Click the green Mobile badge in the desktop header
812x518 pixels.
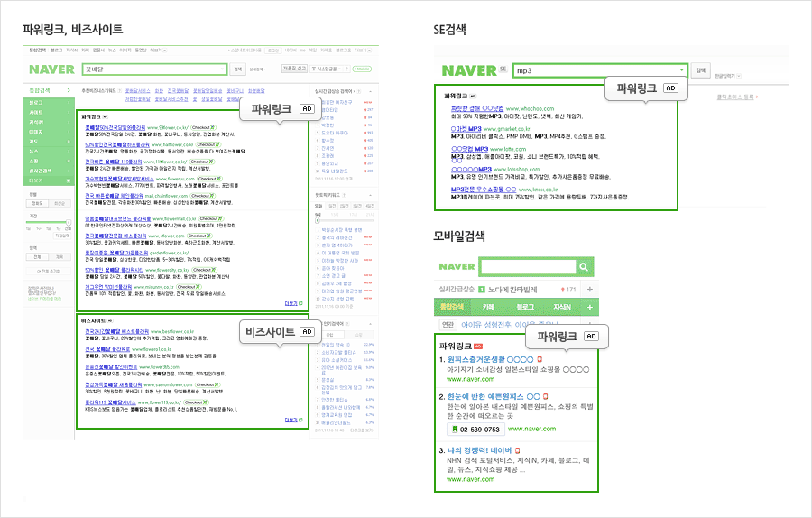[362, 69]
